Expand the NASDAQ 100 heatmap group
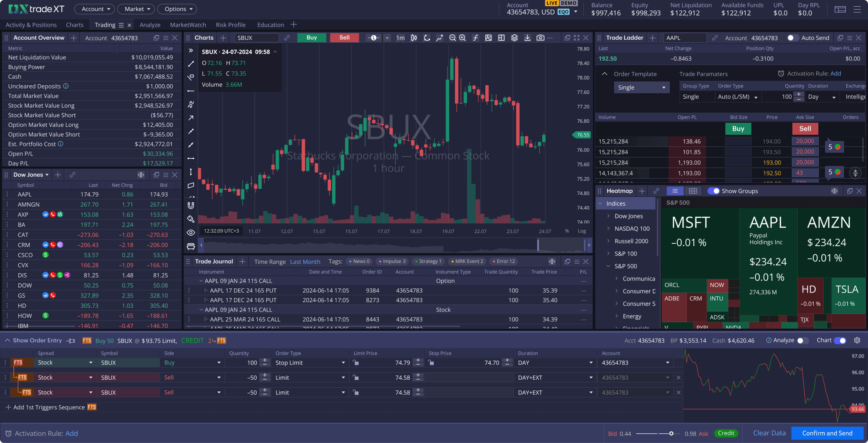 [x=608, y=228]
